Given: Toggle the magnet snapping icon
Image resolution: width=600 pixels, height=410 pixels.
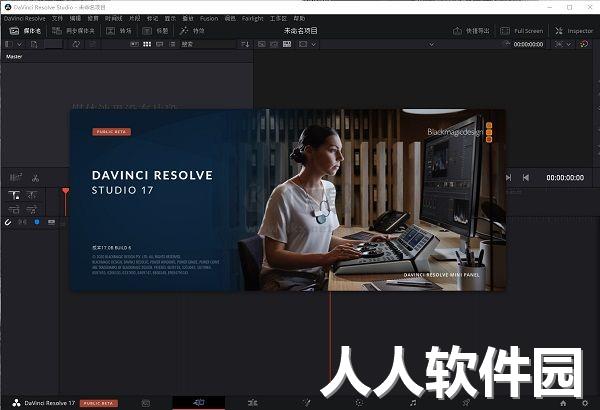Looking at the screenshot, I should point(8,222).
